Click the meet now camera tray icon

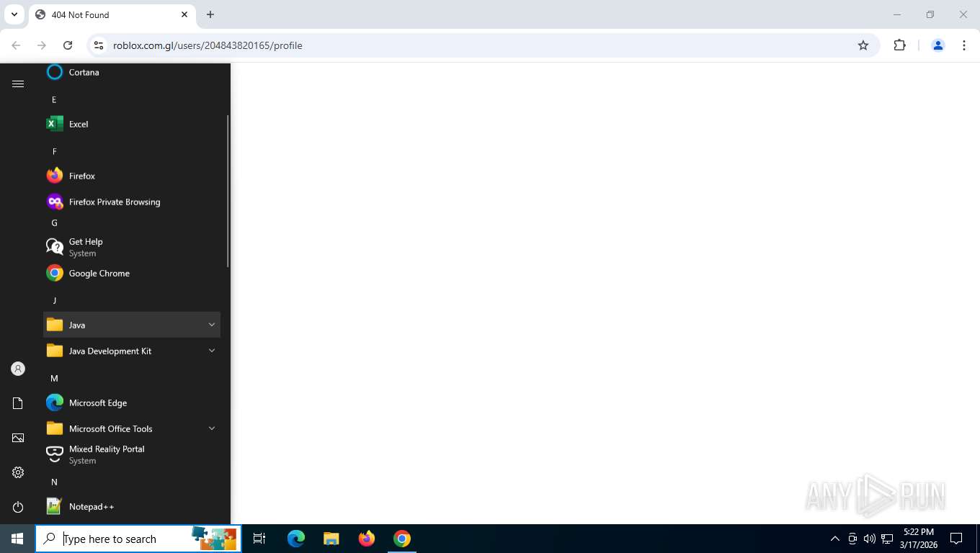point(852,539)
